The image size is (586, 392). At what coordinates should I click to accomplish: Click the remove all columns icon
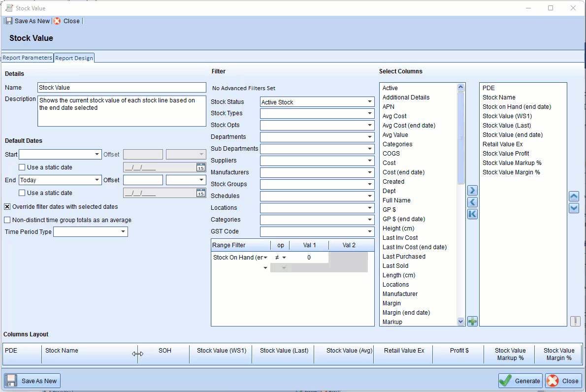tap(472, 214)
